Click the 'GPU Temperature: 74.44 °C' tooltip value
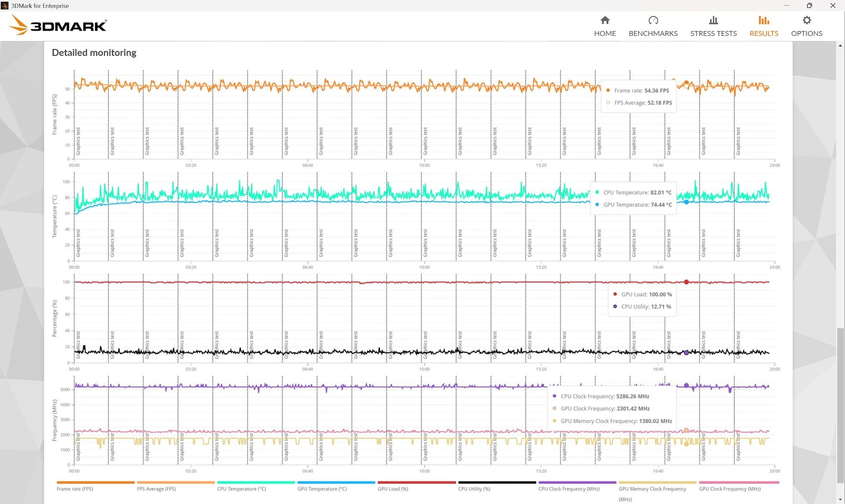The height and width of the screenshot is (504, 845). click(x=638, y=205)
